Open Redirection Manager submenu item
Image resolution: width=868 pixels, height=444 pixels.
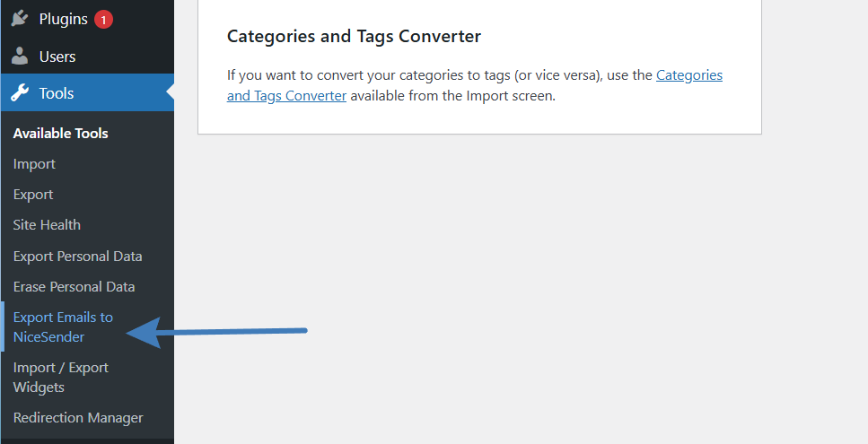click(78, 417)
